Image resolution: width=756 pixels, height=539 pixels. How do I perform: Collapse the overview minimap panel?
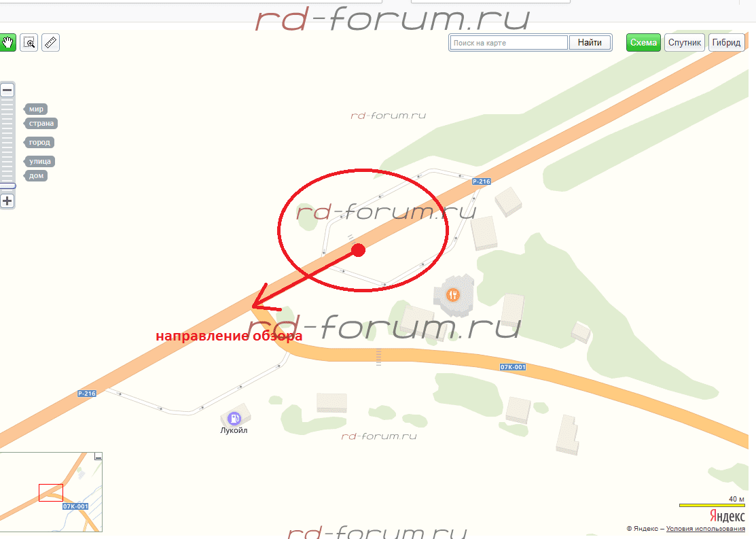click(98, 457)
